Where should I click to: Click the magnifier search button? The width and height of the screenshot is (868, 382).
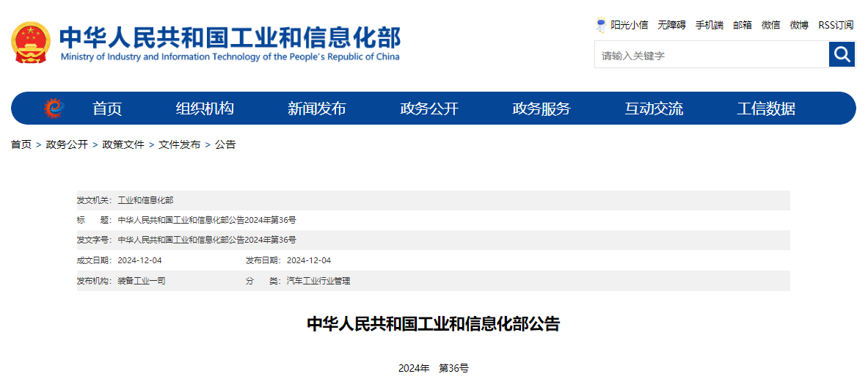click(x=842, y=54)
